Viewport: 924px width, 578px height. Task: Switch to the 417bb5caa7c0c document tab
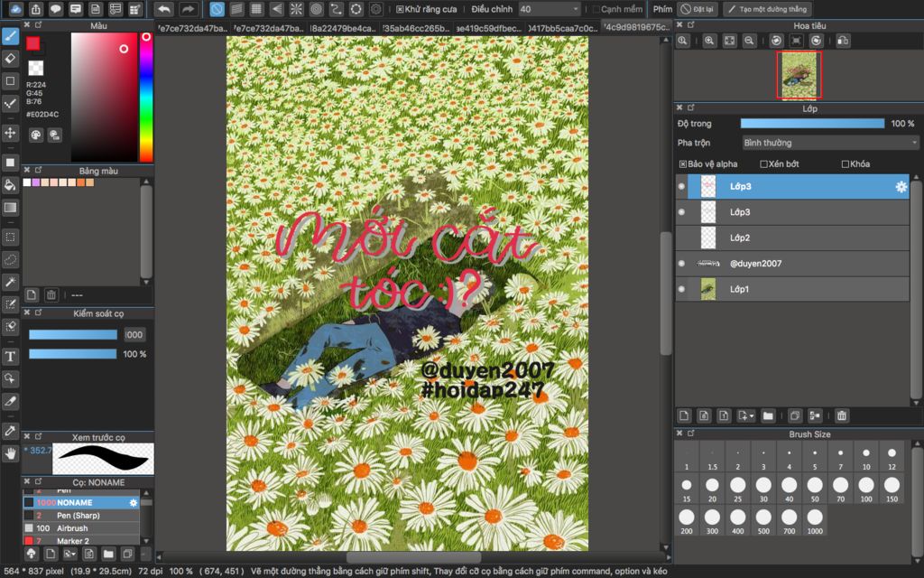(563, 28)
